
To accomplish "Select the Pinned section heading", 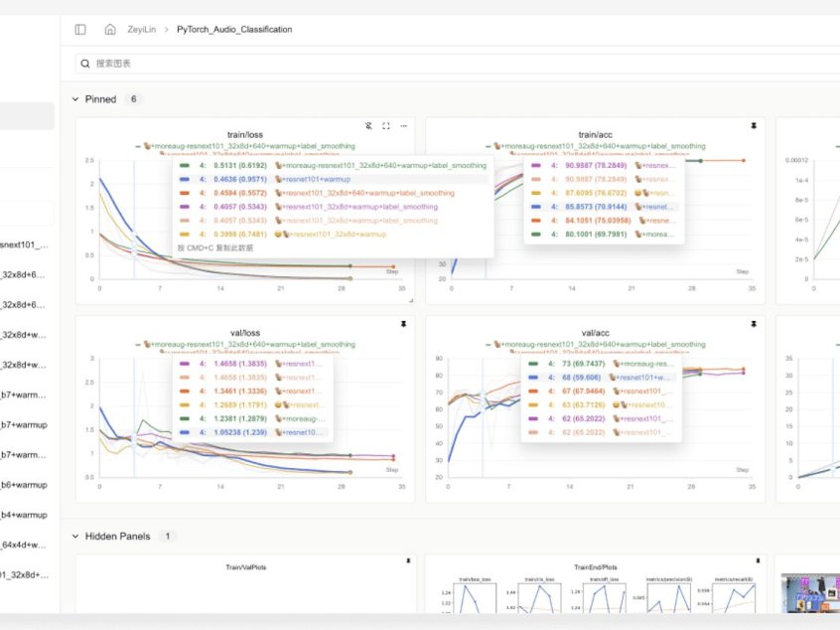I will [x=100, y=99].
